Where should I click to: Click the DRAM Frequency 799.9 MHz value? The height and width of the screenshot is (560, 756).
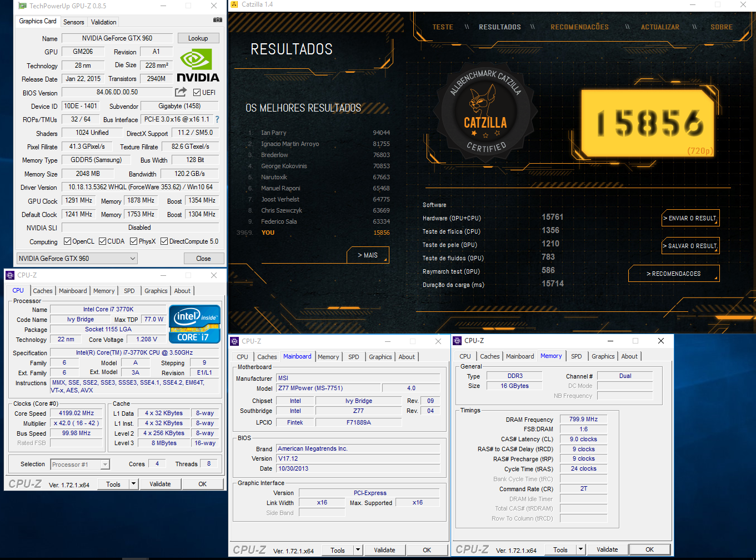click(x=583, y=420)
